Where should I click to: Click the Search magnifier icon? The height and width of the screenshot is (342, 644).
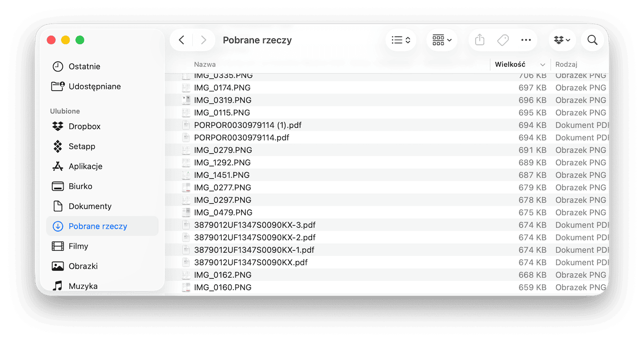pos(593,40)
